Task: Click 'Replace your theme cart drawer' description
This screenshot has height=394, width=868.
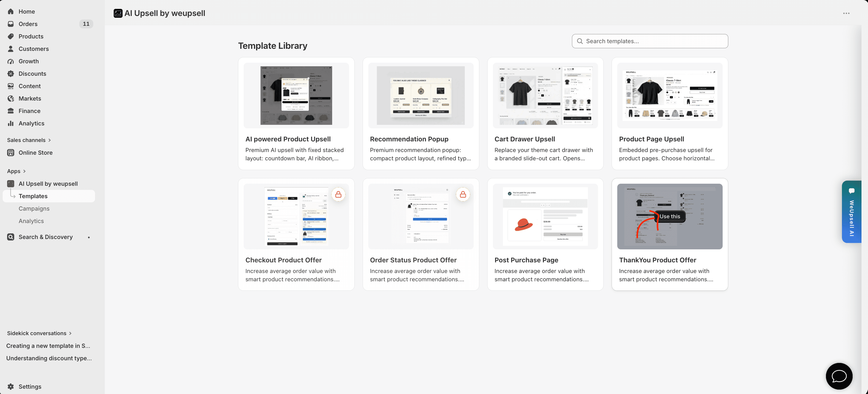Action: [x=544, y=154]
